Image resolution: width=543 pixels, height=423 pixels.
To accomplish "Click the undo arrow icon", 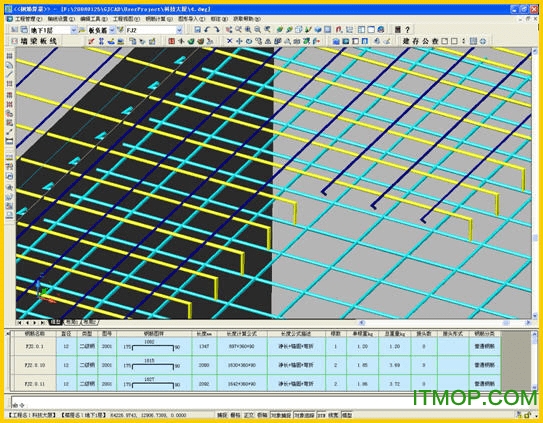I will point(207,30).
